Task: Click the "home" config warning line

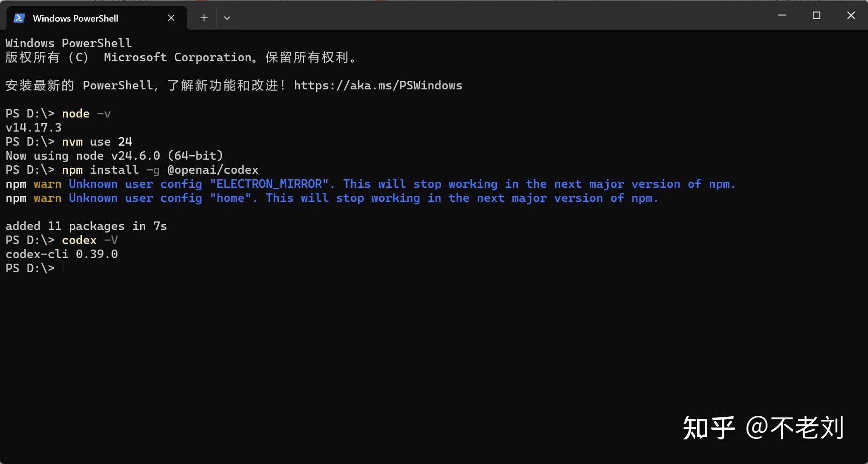Action: pyautogui.click(x=332, y=198)
